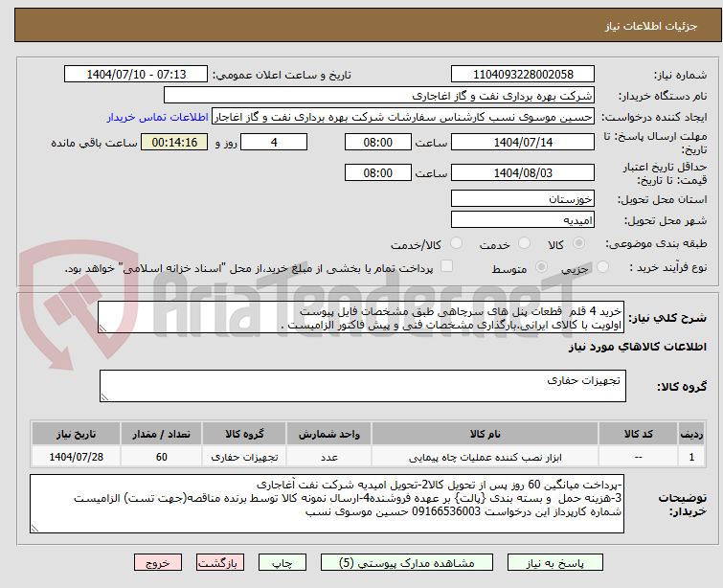This screenshot has width=723, height=588.
Task: Click the buyer organization name field
Action: [379, 96]
